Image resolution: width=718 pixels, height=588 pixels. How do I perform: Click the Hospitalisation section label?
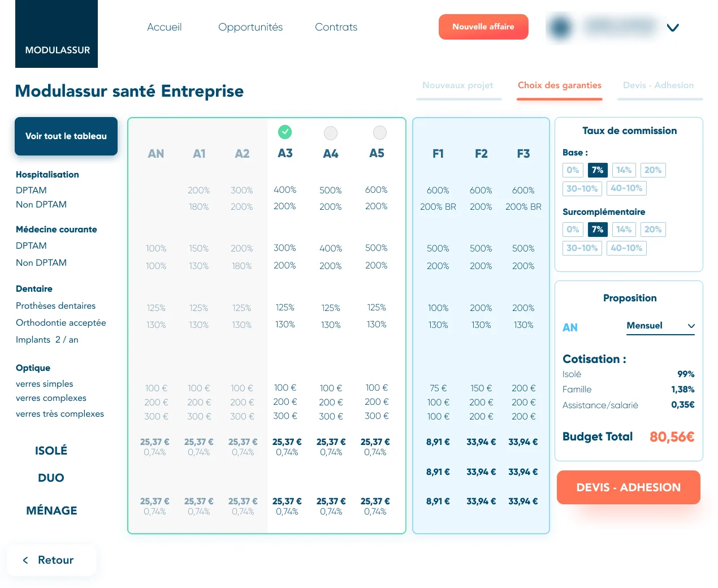tap(47, 175)
